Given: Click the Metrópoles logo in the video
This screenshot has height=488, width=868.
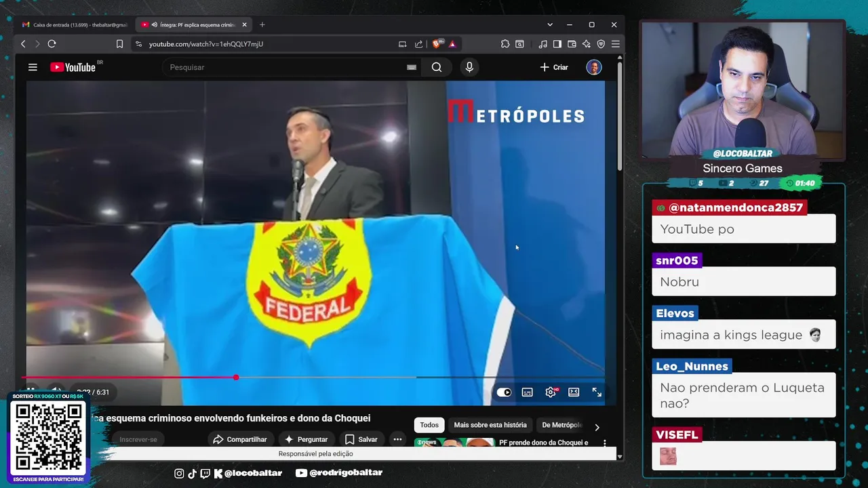Looking at the screenshot, I should [x=515, y=112].
